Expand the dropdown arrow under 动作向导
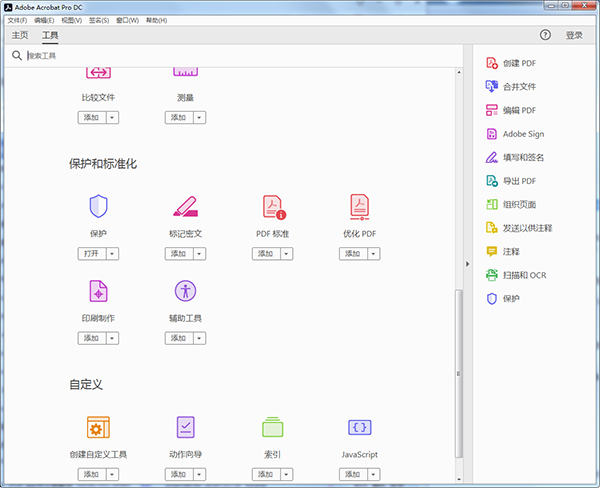The image size is (600, 488). [199, 475]
